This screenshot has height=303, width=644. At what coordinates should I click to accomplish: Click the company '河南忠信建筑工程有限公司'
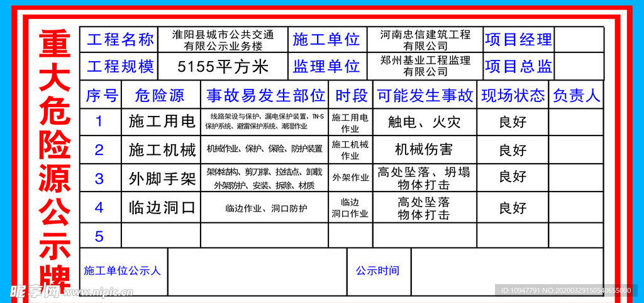click(x=425, y=40)
